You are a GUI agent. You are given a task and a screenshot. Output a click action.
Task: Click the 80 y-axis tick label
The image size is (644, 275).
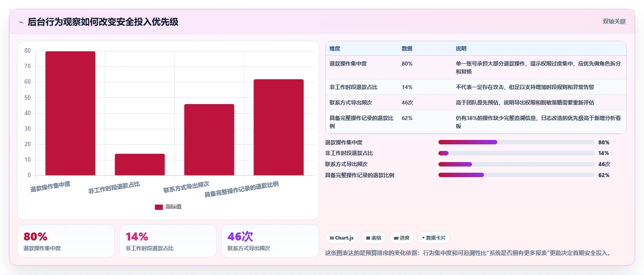27,51
